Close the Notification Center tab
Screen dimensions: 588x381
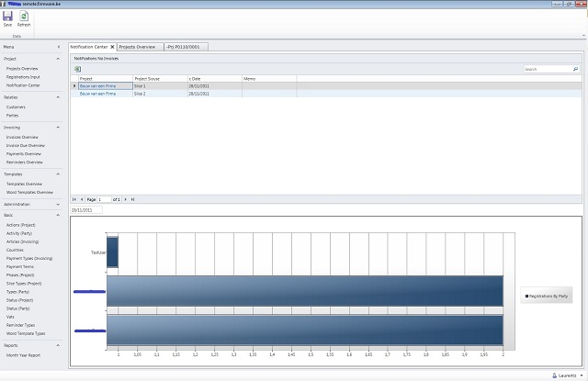[112, 47]
